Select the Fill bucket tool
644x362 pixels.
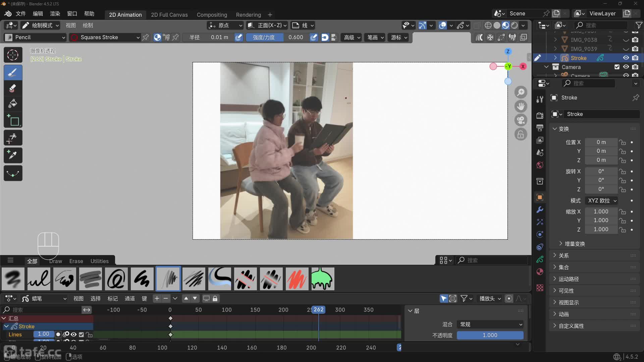(13, 104)
